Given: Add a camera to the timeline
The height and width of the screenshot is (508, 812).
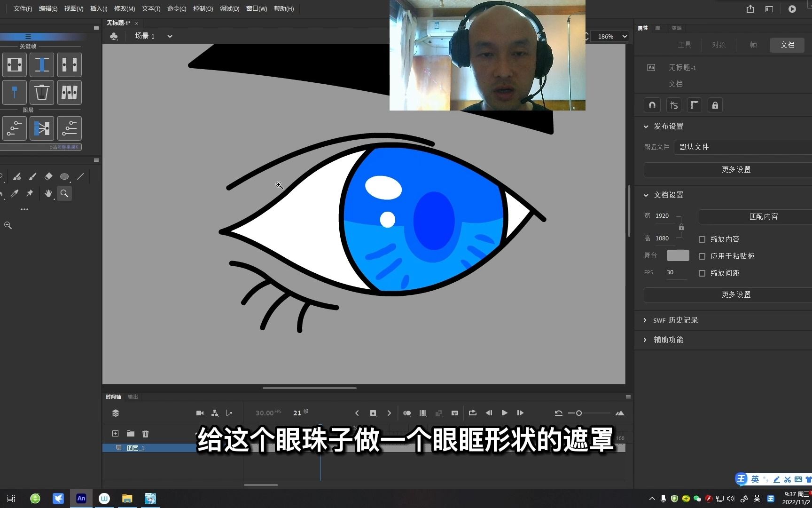Looking at the screenshot, I should tap(200, 413).
